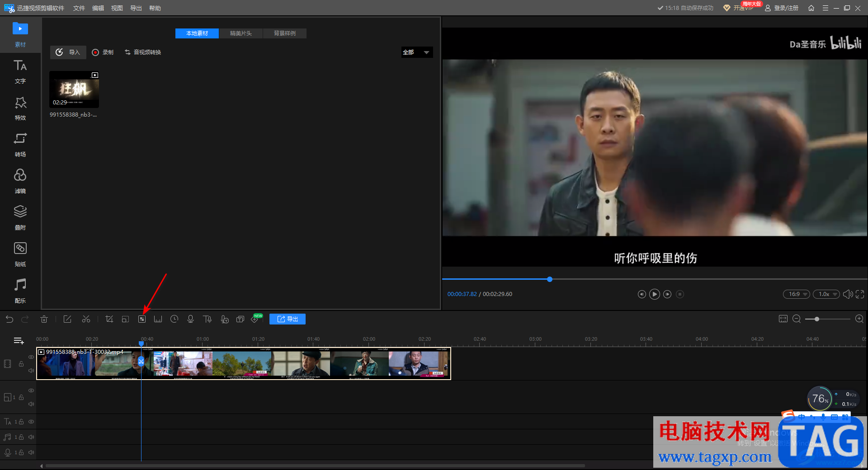Screen dimensions: 868x470
Task: Open the 编辑 menu
Action: pyautogui.click(x=98, y=8)
